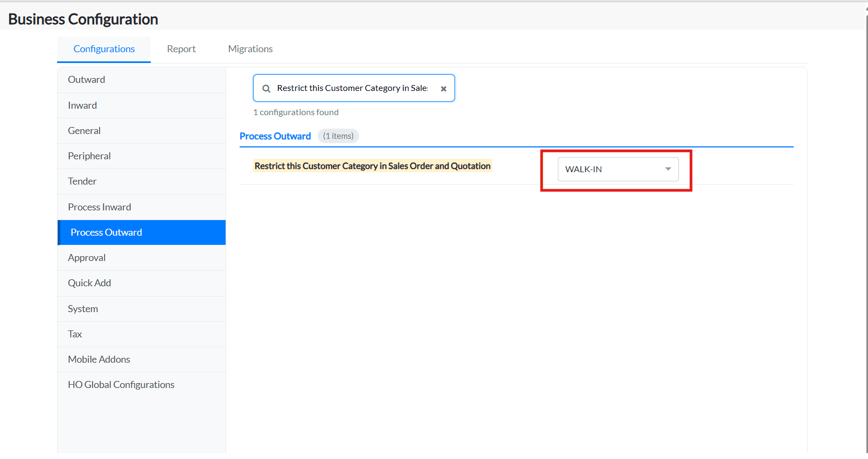Open the Approval category
Viewport: 868px width, 459px height.
87,258
